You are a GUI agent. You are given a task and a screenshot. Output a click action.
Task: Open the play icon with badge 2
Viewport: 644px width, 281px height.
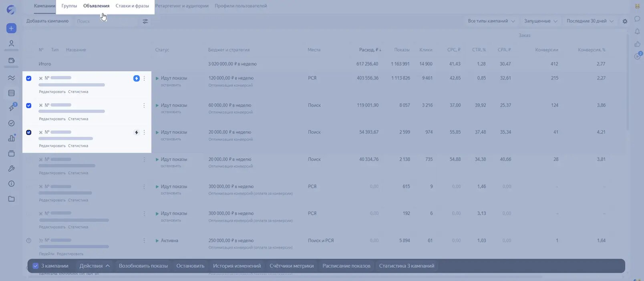638,56
